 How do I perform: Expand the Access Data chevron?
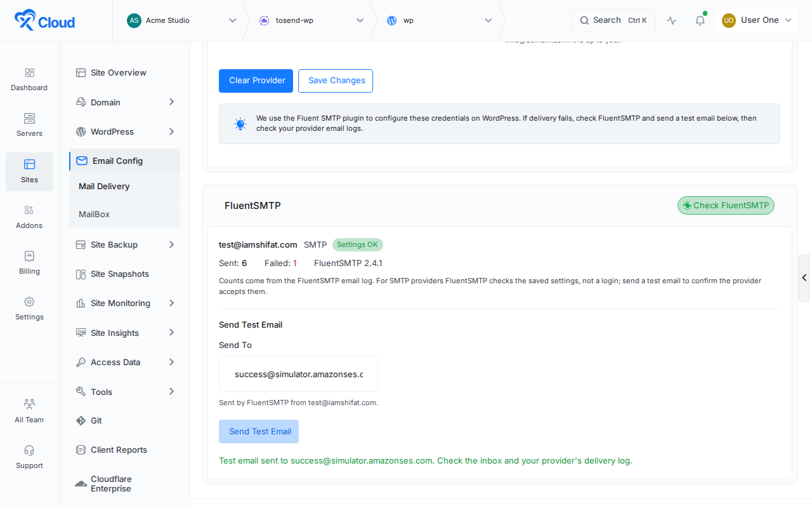click(x=171, y=362)
